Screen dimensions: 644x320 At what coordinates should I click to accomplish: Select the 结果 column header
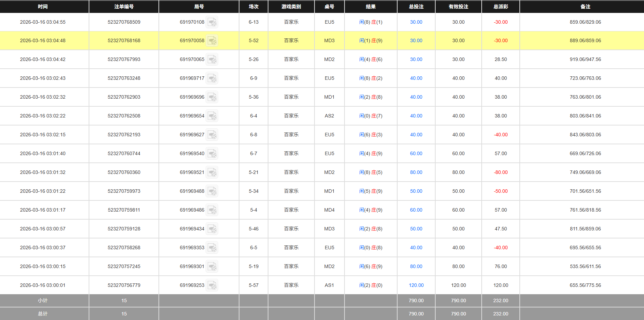[371, 6]
